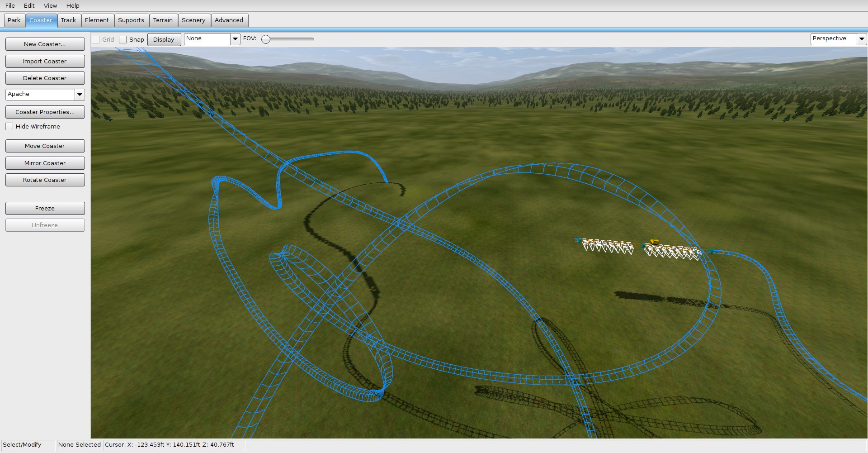Toggle the Hide Wireframe checkbox

[x=9, y=127]
